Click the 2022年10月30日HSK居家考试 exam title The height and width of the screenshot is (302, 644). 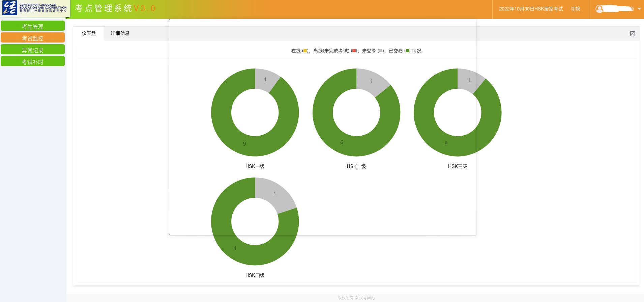(x=531, y=9)
